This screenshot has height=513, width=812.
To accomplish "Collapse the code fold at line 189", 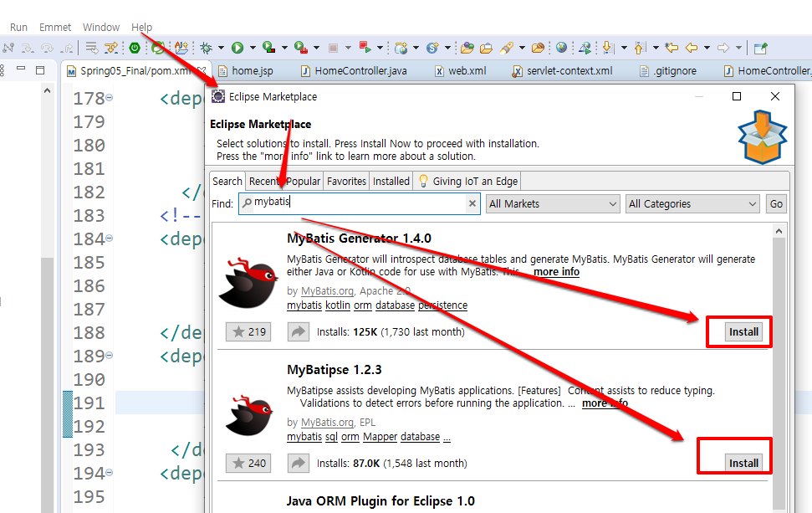I will [x=110, y=356].
